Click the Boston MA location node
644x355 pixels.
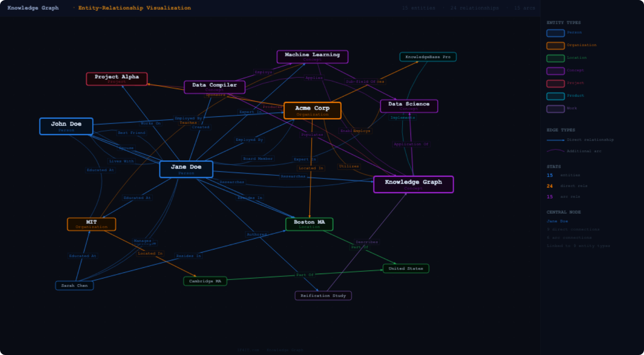click(x=309, y=224)
